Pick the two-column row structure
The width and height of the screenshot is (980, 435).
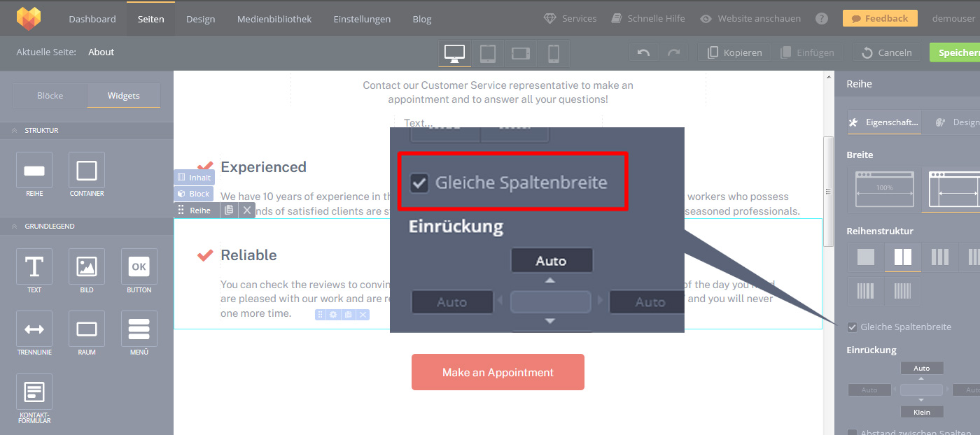(903, 257)
